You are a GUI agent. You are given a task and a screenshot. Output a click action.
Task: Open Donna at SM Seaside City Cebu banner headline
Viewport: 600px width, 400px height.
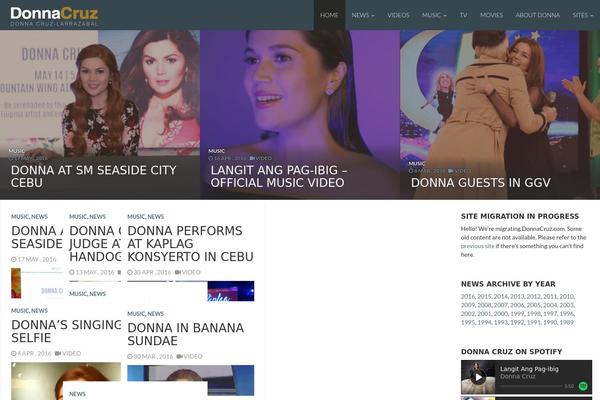coord(94,176)
